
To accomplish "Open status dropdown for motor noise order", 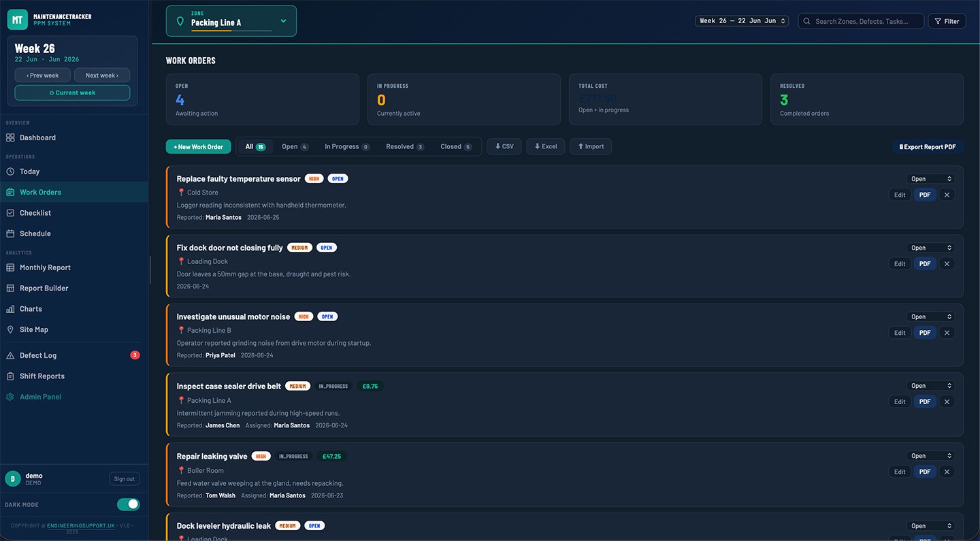I will click(x=930, y=316).
